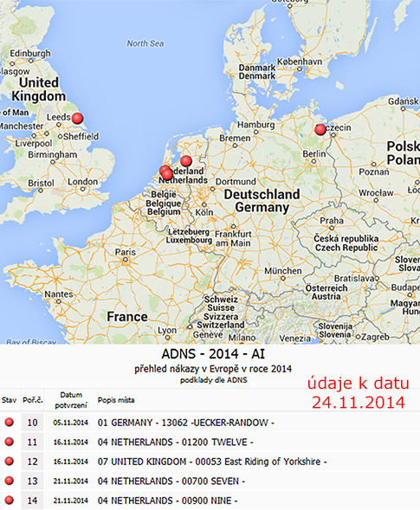Viewport: 420px width, 510px height.
Task: Click the red marker northeast in the Netherlands
Action: (186, 161)
